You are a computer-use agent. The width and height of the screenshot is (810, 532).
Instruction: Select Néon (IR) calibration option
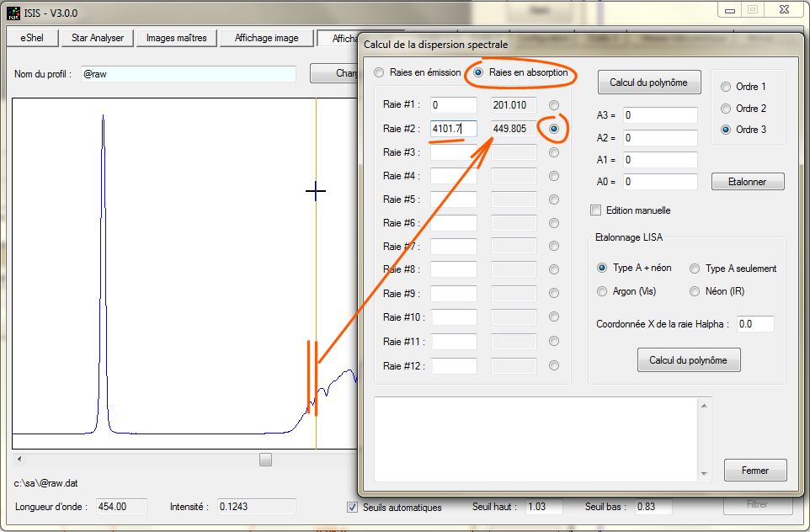click(x=695, y=291)
